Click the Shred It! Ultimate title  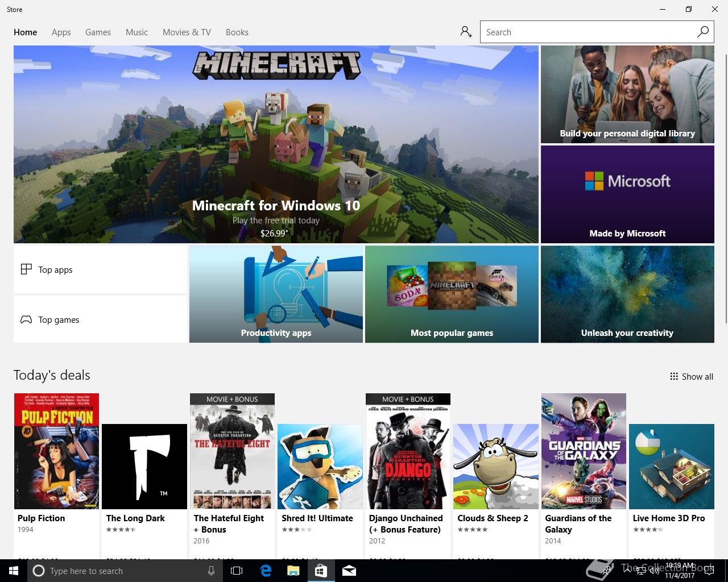(317, 518)
